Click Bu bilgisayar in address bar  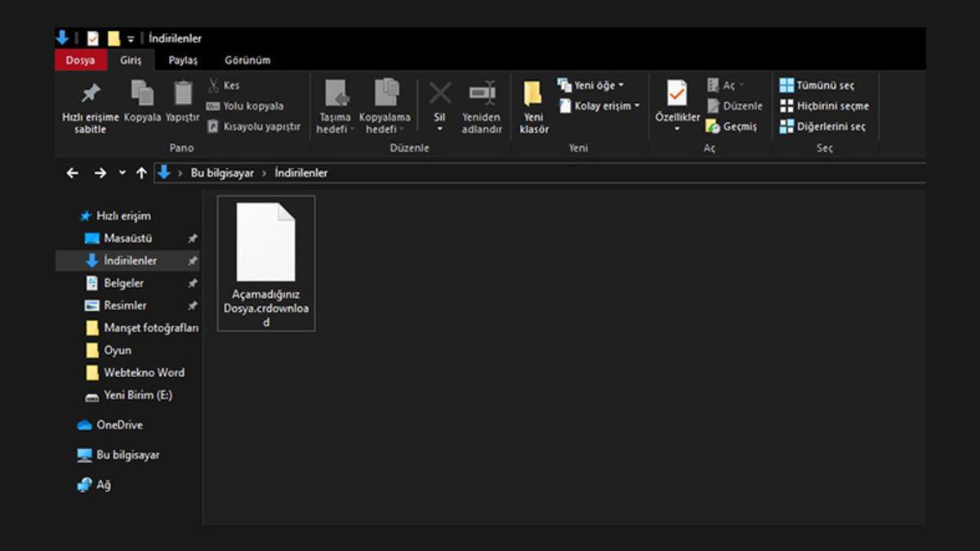(x=222, y=173)
